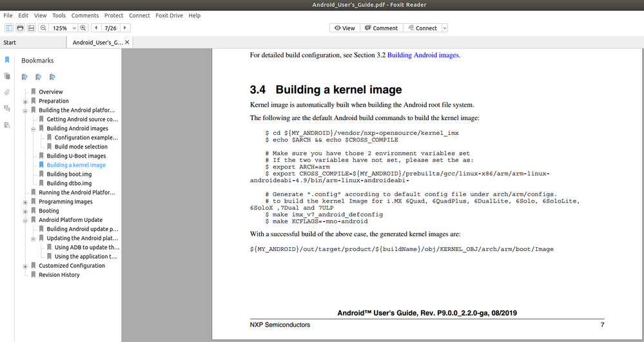Screen dimensions: 644x342
Task: Click the print icon in toolbar
Action: (x=20, y=28)
